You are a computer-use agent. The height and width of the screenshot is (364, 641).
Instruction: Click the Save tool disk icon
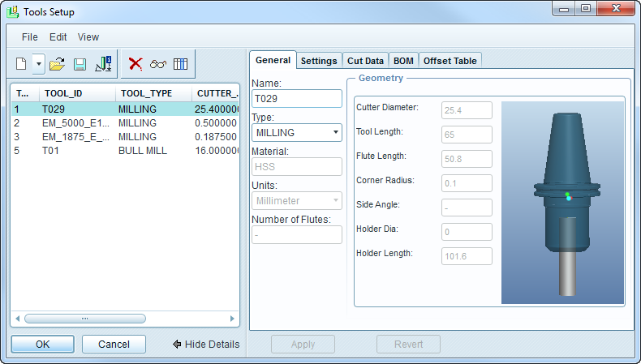pyautogui.click(x=80, y=65)
